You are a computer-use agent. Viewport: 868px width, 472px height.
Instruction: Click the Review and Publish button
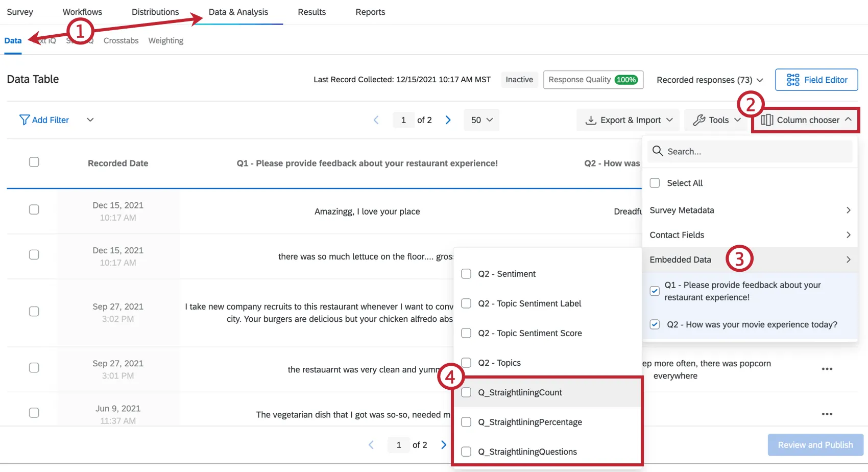tap(815, 444)
